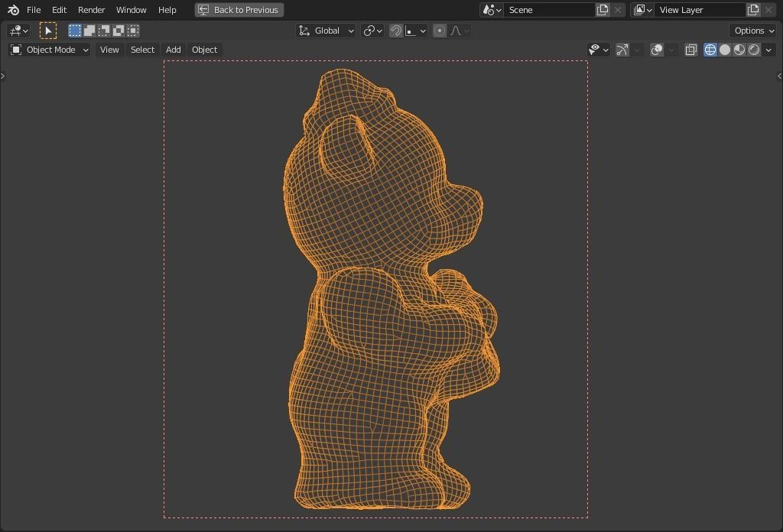This screenshot has height=532, width=783.
Task: Set selection mode to extend selection
Action: (x=89, y=31)
